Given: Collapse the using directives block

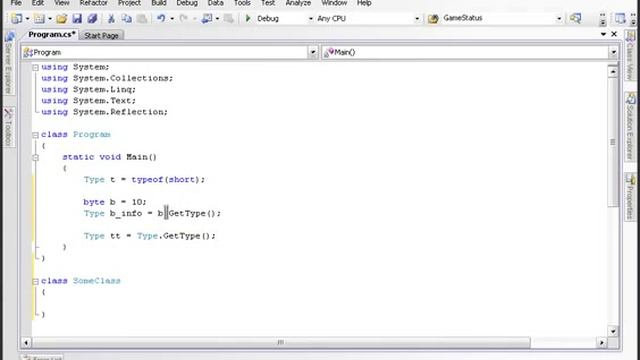Looking at the screenshot, I should [36, 67].
